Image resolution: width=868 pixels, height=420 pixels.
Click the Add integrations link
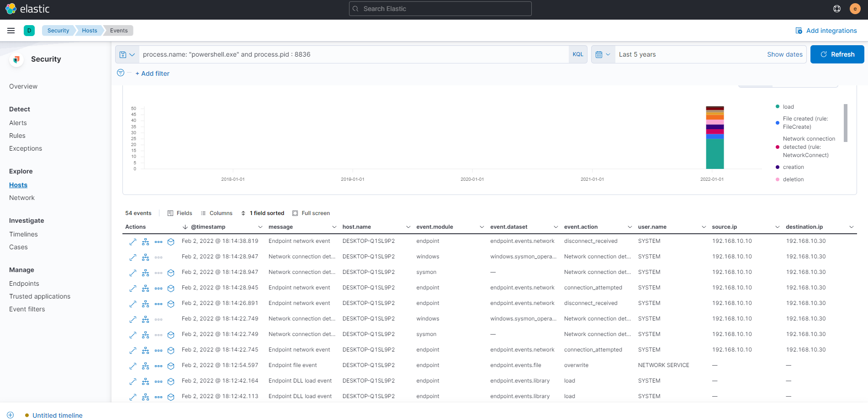click(x=826, y=31)
